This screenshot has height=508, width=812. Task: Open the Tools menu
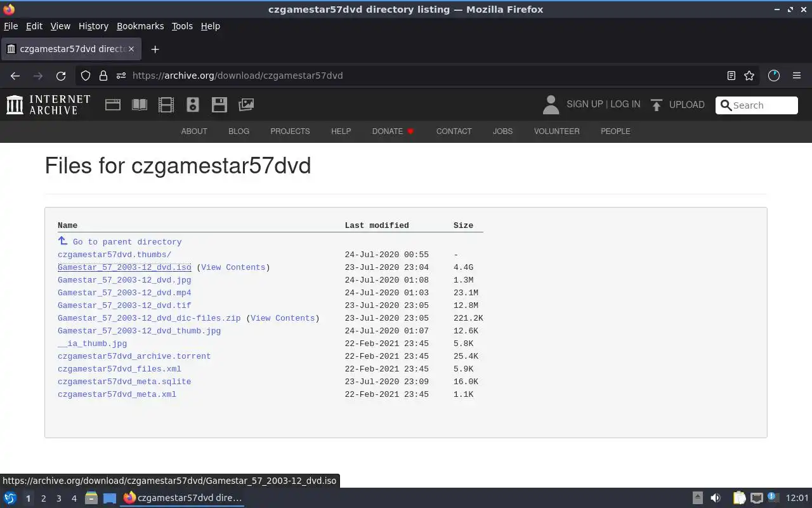tap(182, 26)
